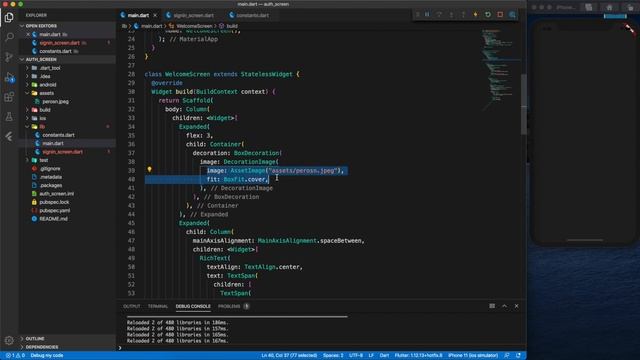
Task: Change the UTF-8 encoding setting
Action: pyautogui.click(x=356, y=356)
